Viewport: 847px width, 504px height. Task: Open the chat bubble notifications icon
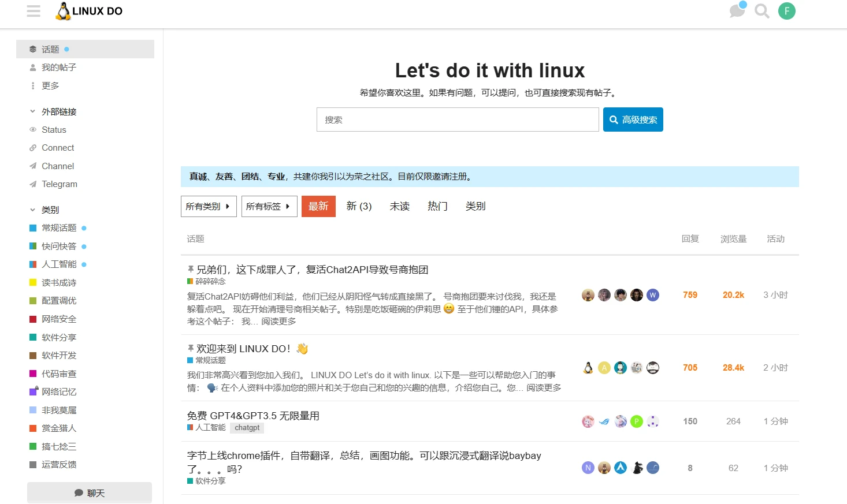pyautogui.click(x=737, y=10)
